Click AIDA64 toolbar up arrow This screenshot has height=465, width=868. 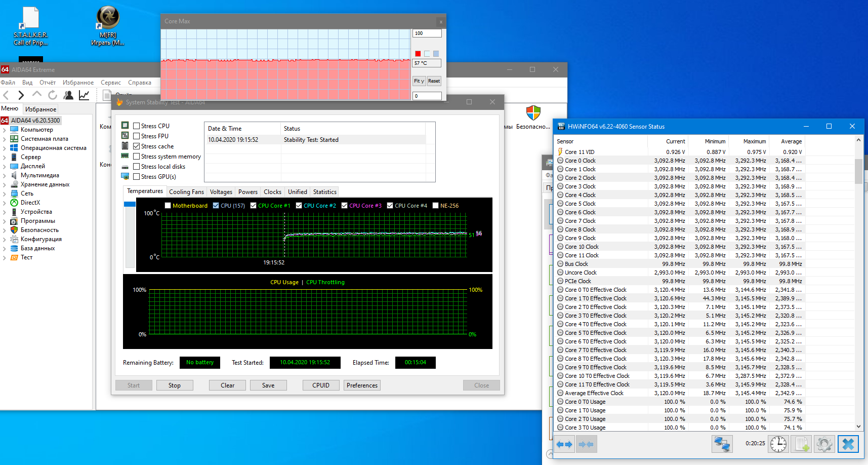(x=36, y=95)
